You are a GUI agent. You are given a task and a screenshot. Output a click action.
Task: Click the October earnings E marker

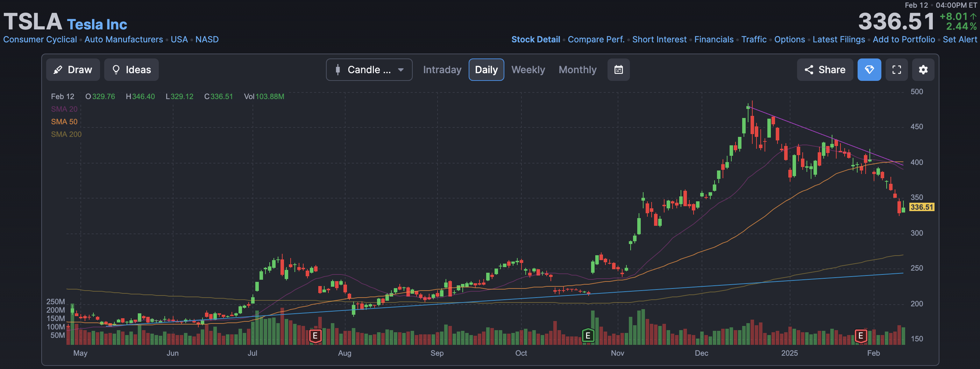[x=588, y=336]
